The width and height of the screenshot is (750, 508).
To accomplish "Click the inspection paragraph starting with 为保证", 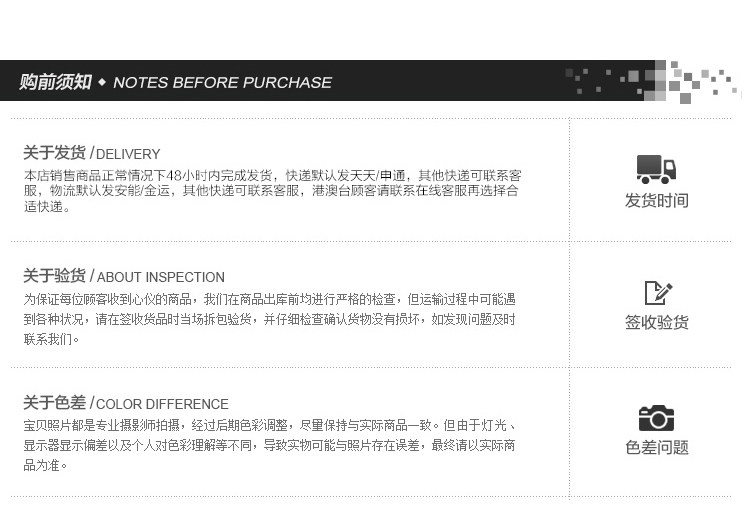I will [x=270, y=318].
